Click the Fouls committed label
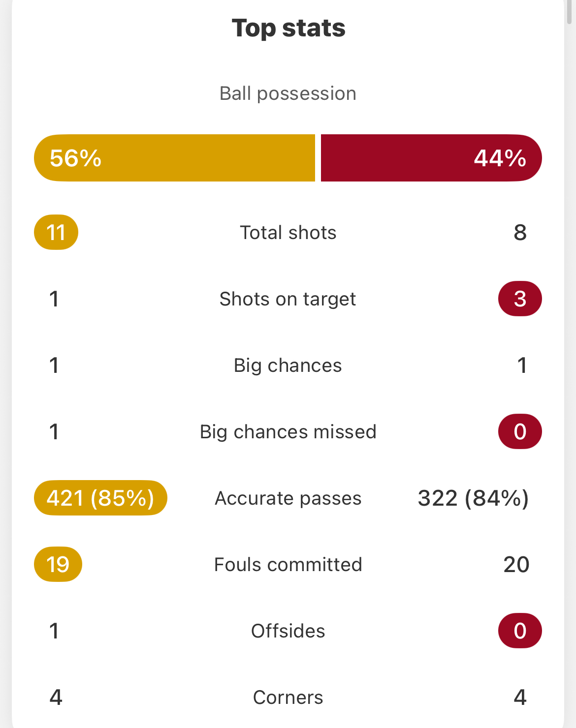This screenshot has width=576, height=728. click(x=288, y=565)
